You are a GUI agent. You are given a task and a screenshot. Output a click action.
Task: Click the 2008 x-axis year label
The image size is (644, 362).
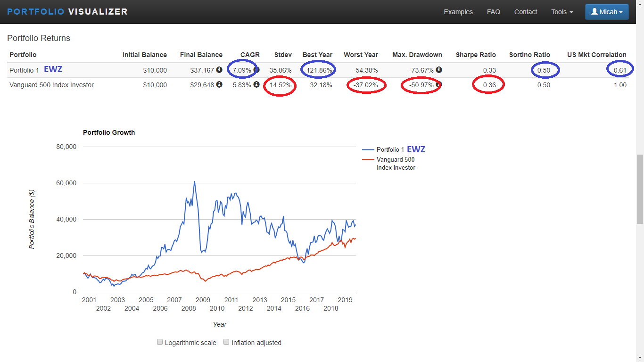(x=189, y=308)
